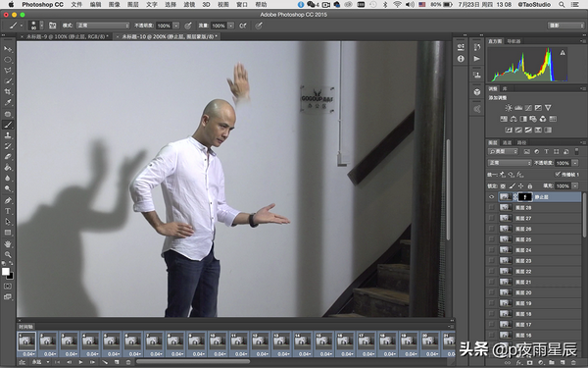
Task: Select the Healing Brush tool
Action: [x=8, y=114]
